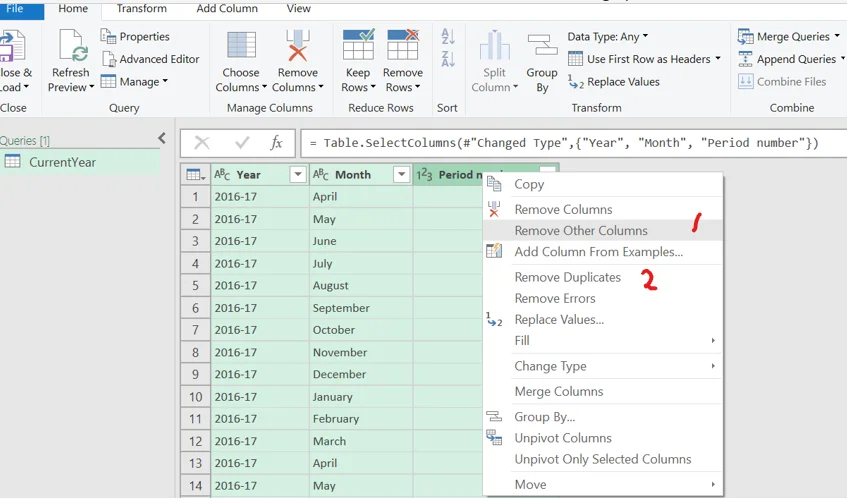The height and width of the screenshot is (499, 847).
Task: Click the Month column ABC type icon
Action: tap(321, 174)
